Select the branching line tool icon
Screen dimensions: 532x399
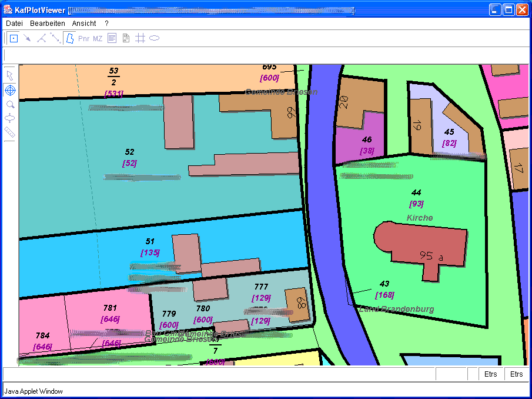pos(41,39)
